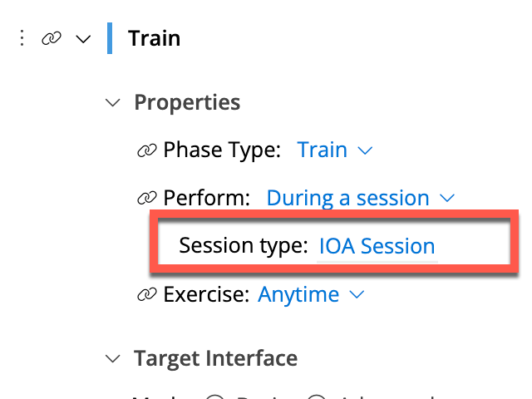The image size is (532, 399).
Task: Select the Train phase title
Action: (154, 38)
